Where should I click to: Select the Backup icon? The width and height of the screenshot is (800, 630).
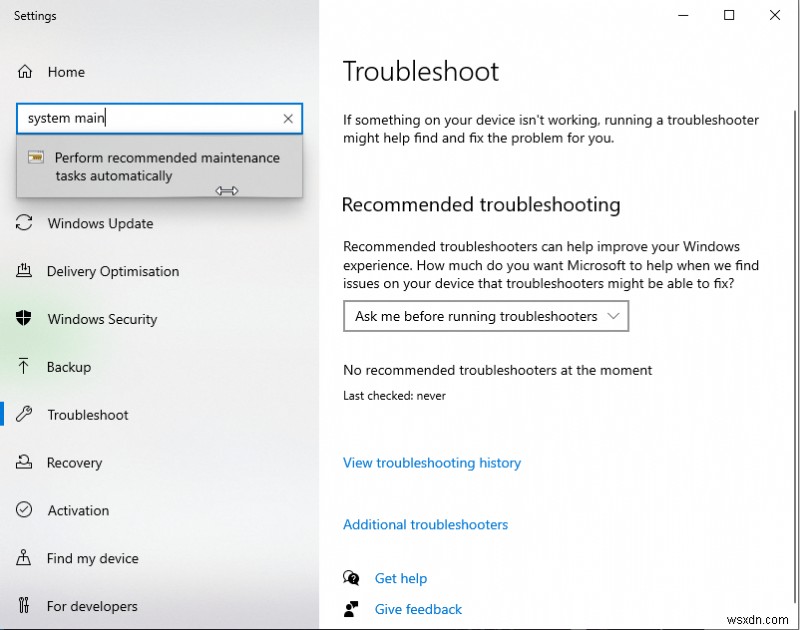pos(24,367)
